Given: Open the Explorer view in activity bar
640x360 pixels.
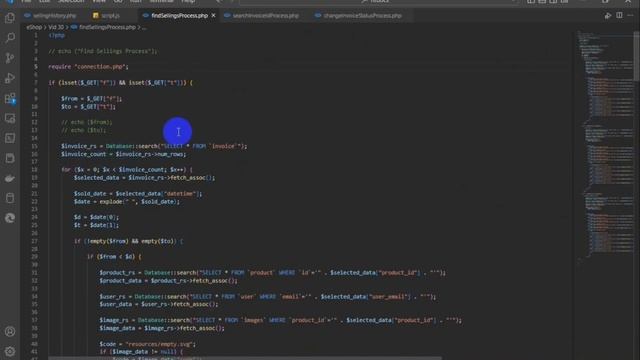Looking at the screenshot, I should (10, 18).
